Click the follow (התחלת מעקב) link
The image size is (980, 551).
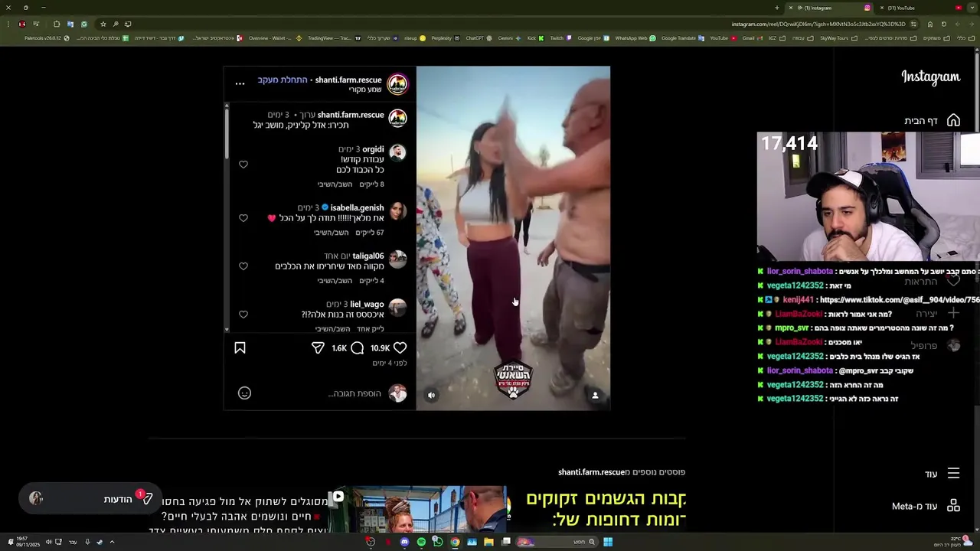[x=283, y=80]
